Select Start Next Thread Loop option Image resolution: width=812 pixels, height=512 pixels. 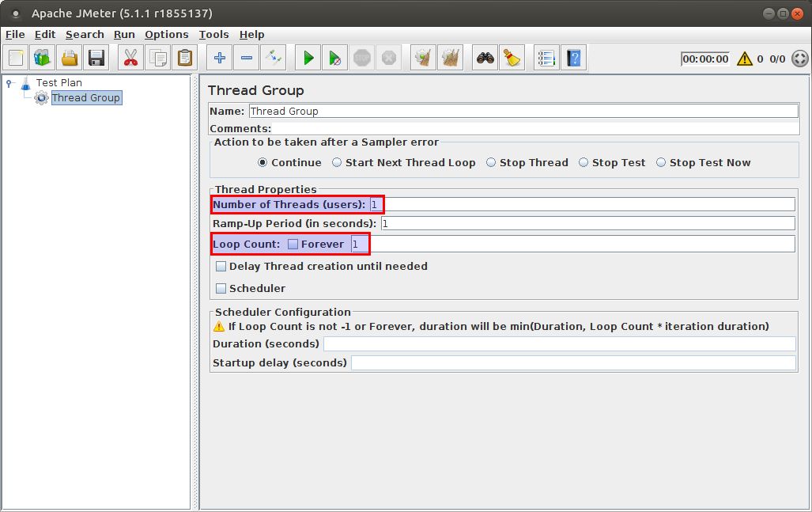[x=337, y=163]
